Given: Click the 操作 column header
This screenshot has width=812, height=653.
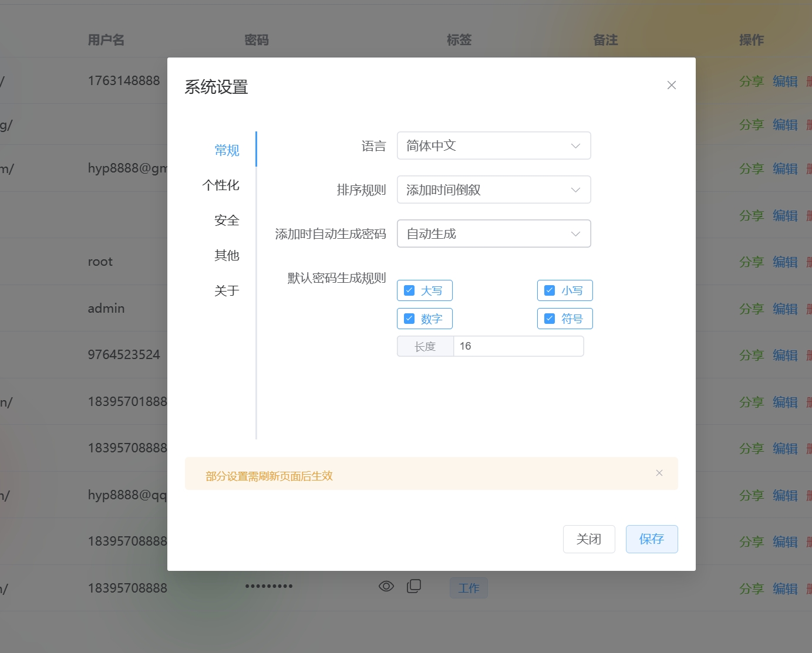Looking at the screenshot, I should point(752,40).
